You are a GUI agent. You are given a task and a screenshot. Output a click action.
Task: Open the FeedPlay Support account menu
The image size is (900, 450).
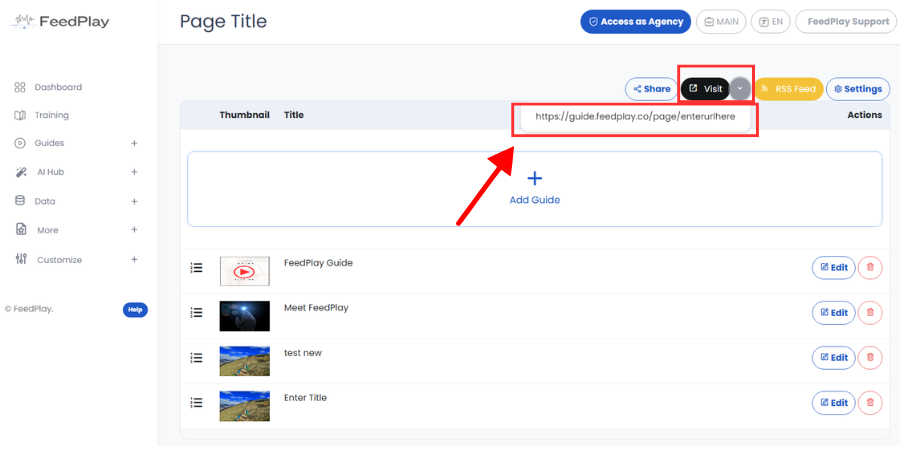pos(847,22)
